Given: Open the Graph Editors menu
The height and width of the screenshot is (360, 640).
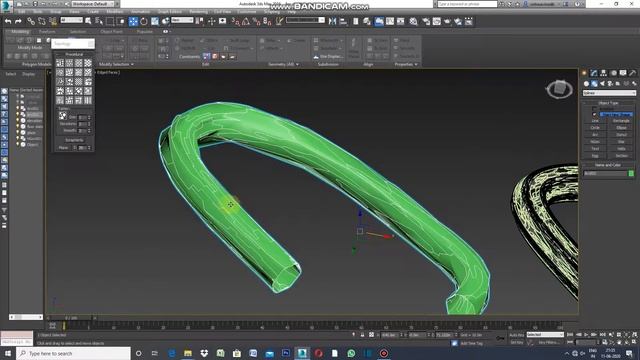Looking at the screenshot, I should click(x=169, y=11).
